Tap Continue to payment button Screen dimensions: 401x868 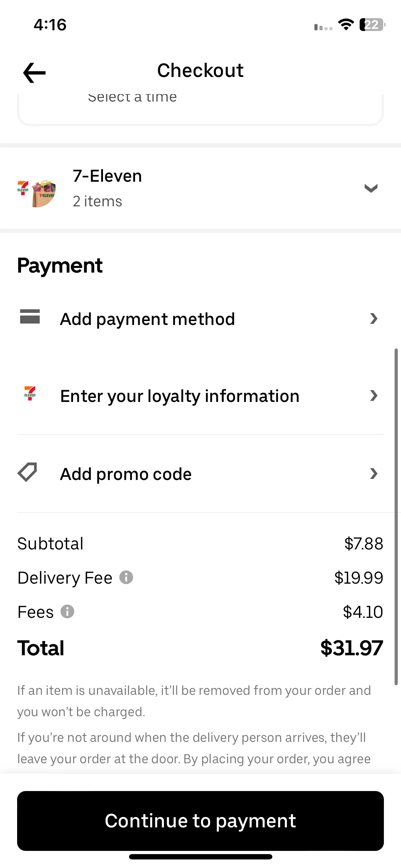point(200,821)
